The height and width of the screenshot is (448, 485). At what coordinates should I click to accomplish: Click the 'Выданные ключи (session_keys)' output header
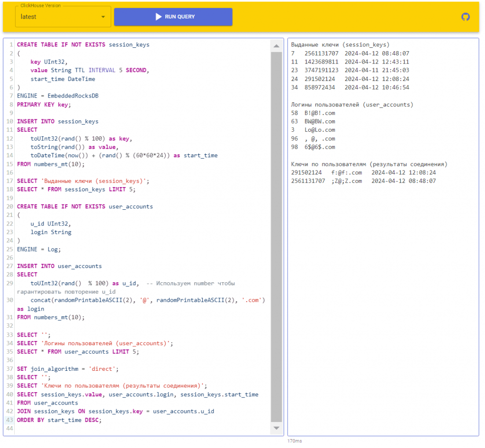340,45
